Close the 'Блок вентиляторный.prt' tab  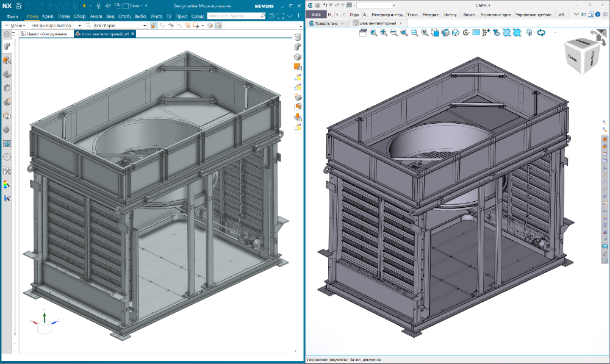coord(132,34)
